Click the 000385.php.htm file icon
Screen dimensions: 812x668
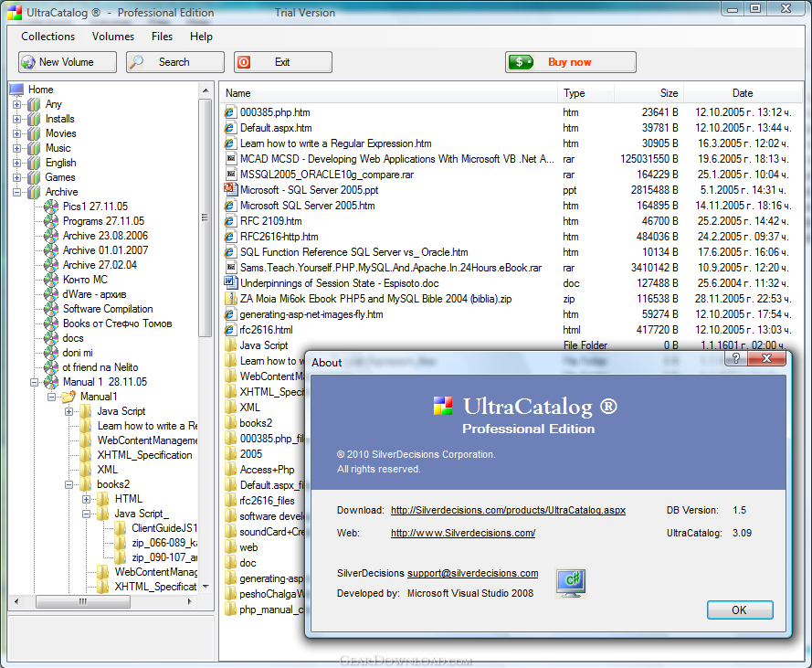tap(230, 112)
